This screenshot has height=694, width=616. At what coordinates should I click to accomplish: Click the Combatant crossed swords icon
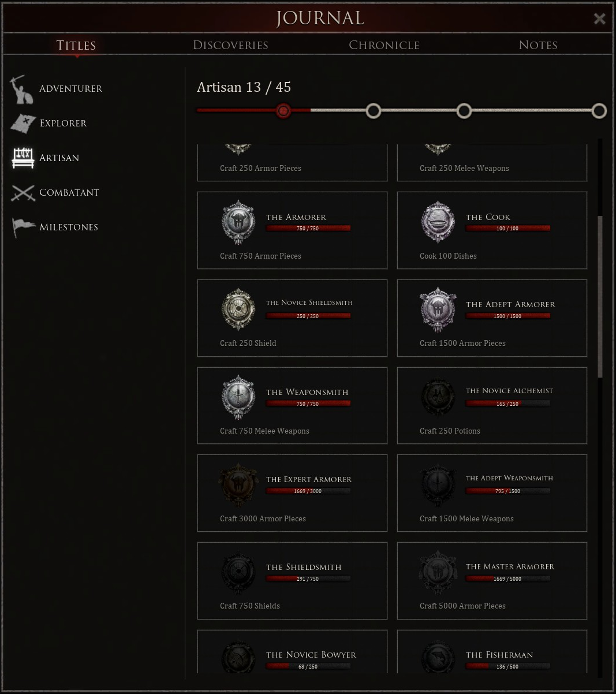click(23, 193)
